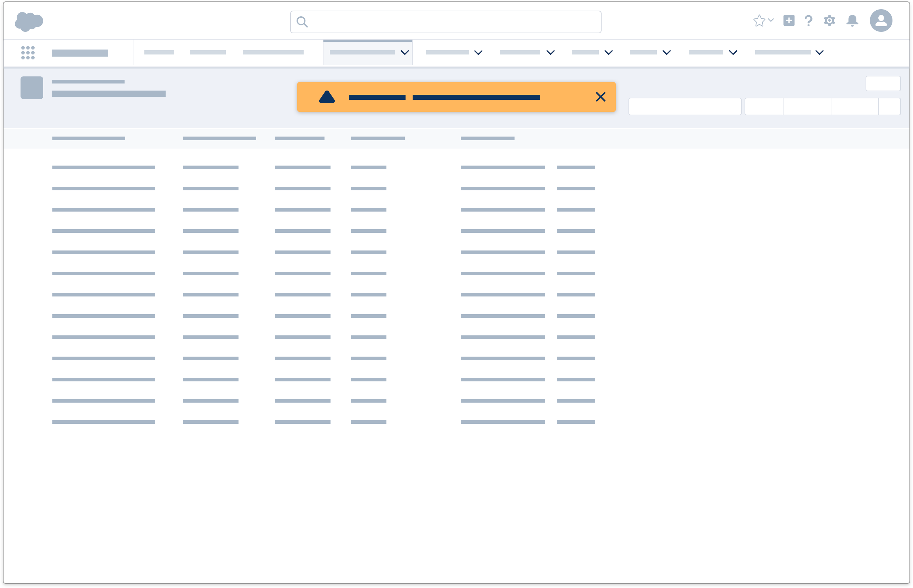This screenshot has height=588, width=913.
Task: Open the user profile avatar
Action: pyautogui.click(x=880, y=21)
